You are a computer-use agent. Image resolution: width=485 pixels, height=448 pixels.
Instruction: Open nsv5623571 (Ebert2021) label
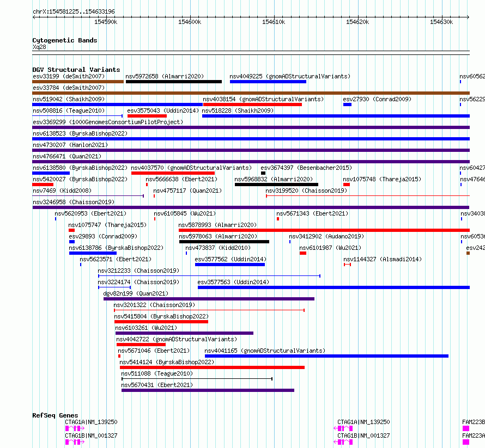click(116, 259)
